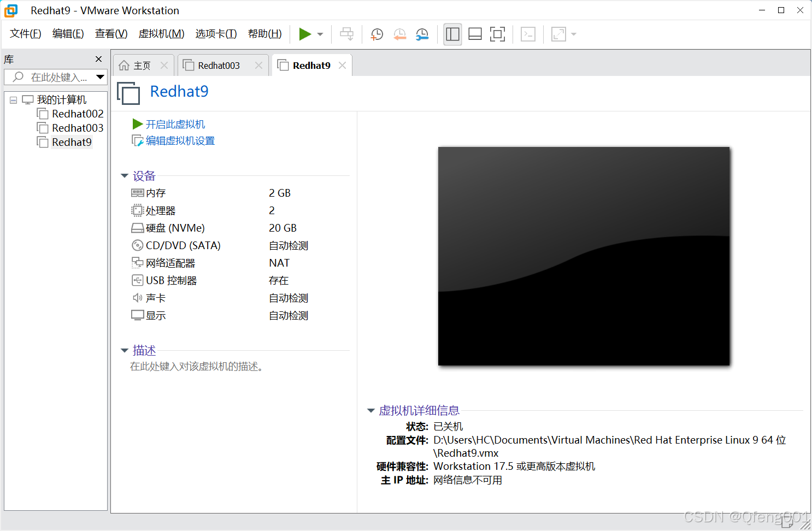
Task: Click the 20 GB disk value
Action: click(283, 228)
